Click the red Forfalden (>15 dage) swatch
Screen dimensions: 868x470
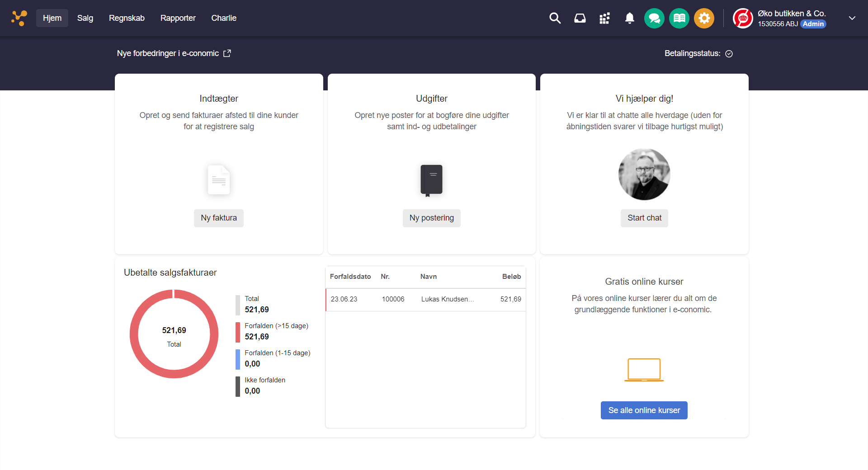coord(238,332)
